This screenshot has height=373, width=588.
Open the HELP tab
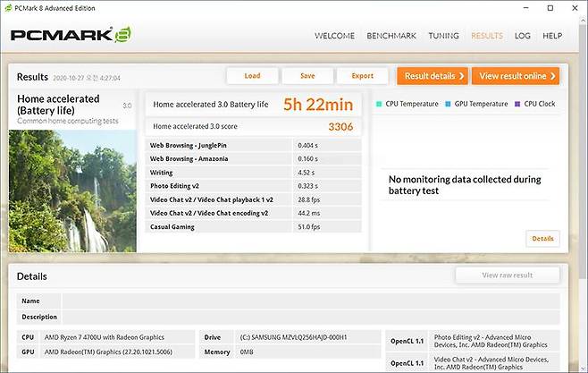(552, 36)
